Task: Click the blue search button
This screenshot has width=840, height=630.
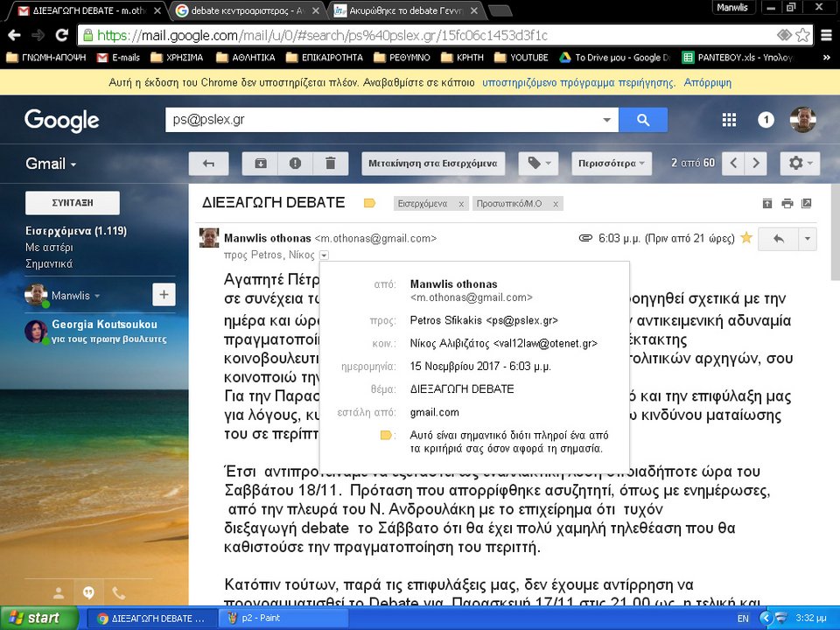Action: point(642,120)
